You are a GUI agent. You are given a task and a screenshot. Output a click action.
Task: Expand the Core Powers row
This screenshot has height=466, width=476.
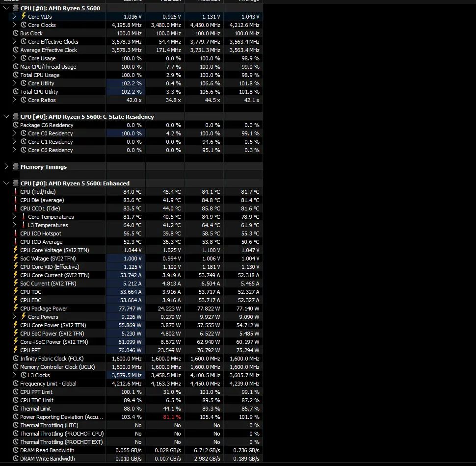(14, 317)
